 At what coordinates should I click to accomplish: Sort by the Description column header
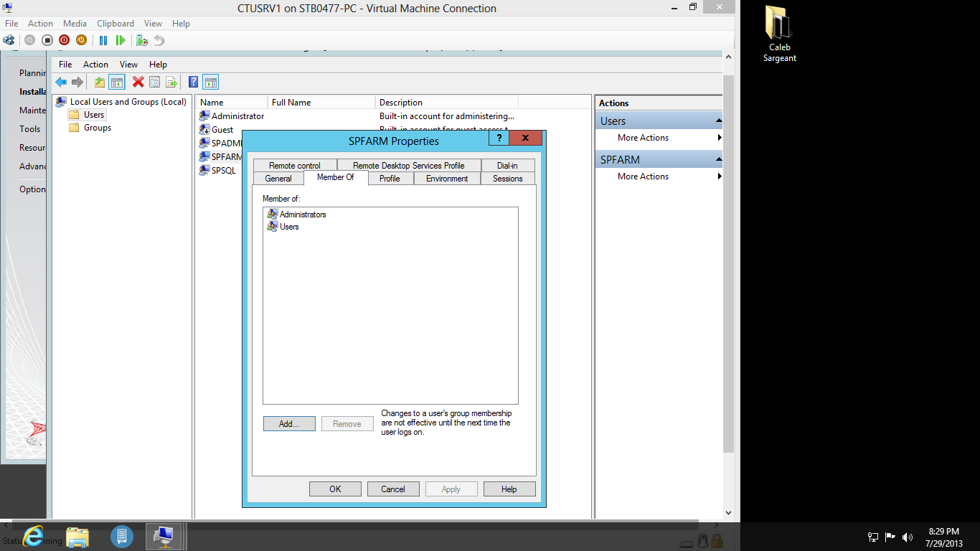446,103
